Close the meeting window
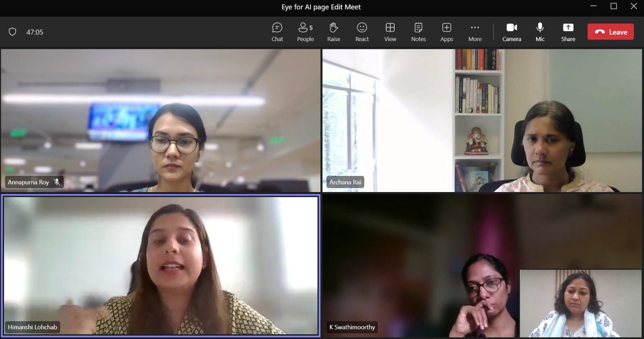Viewport: 644px width, 339px height. 634,6
